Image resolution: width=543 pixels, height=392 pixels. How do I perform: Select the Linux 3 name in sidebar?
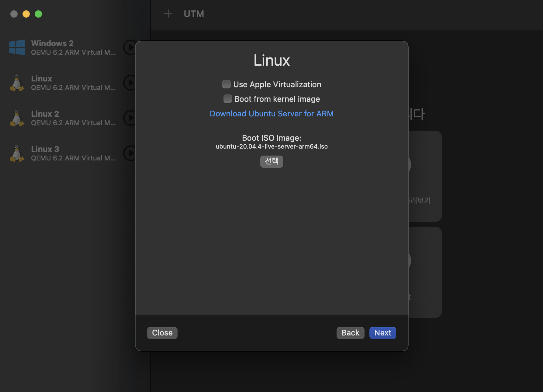click(45, 149)
